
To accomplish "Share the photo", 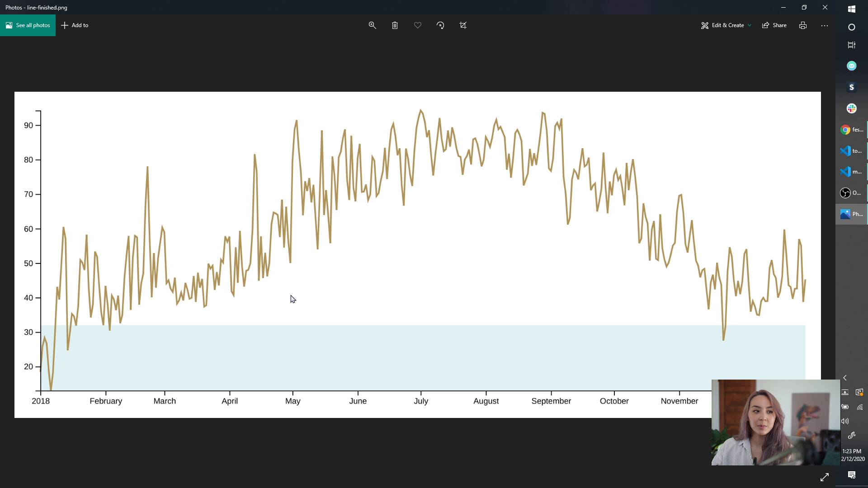I will (774, 25).
